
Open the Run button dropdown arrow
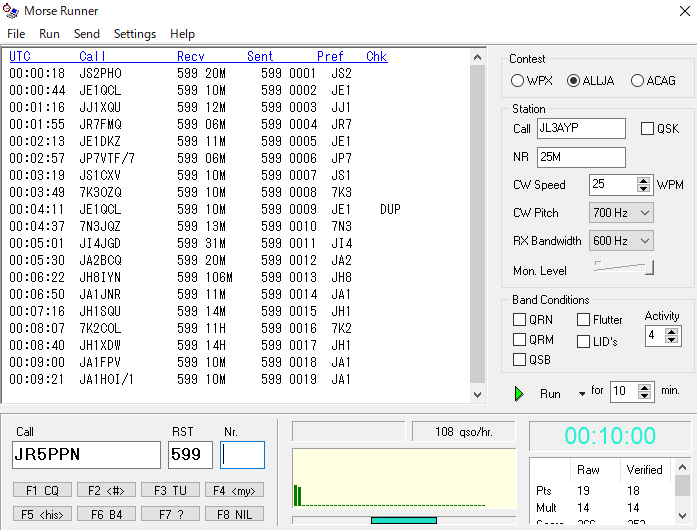coord(581,393)
